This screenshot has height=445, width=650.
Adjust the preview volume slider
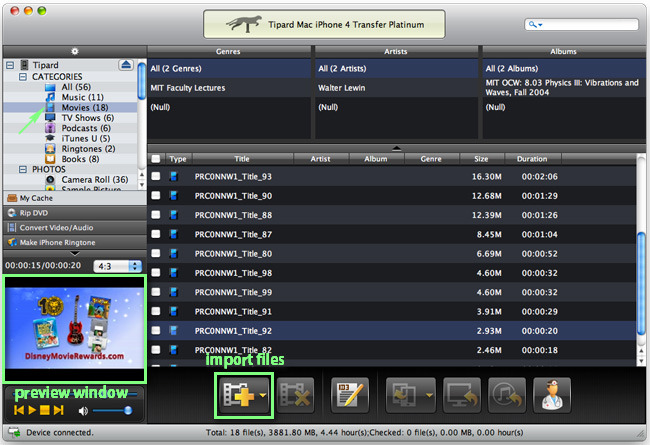[112, 411]
